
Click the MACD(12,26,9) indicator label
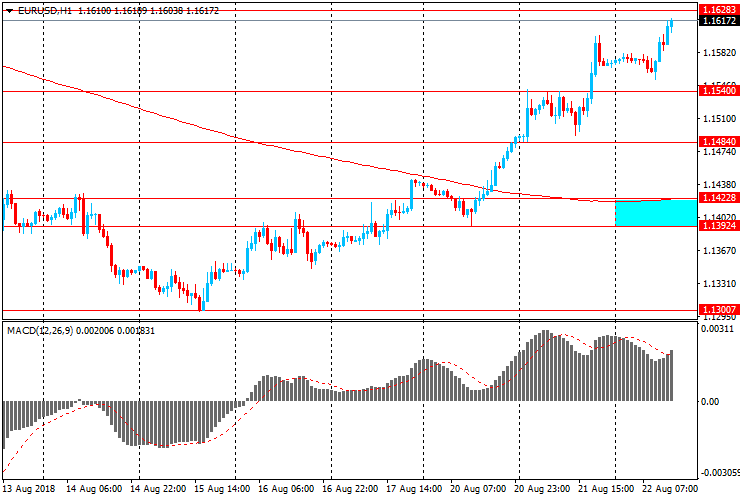[x=40, y=331]
